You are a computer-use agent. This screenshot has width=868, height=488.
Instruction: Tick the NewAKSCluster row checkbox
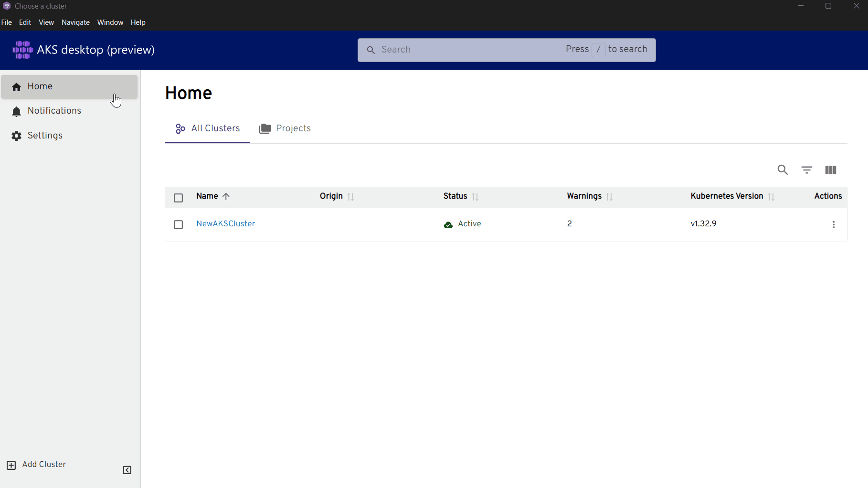pyautogui.click(x=179, y=224)
